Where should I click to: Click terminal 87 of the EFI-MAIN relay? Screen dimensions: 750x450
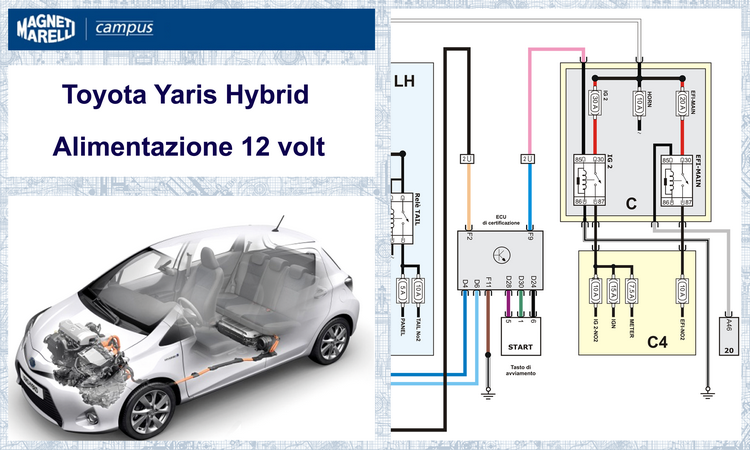[686, 203]
